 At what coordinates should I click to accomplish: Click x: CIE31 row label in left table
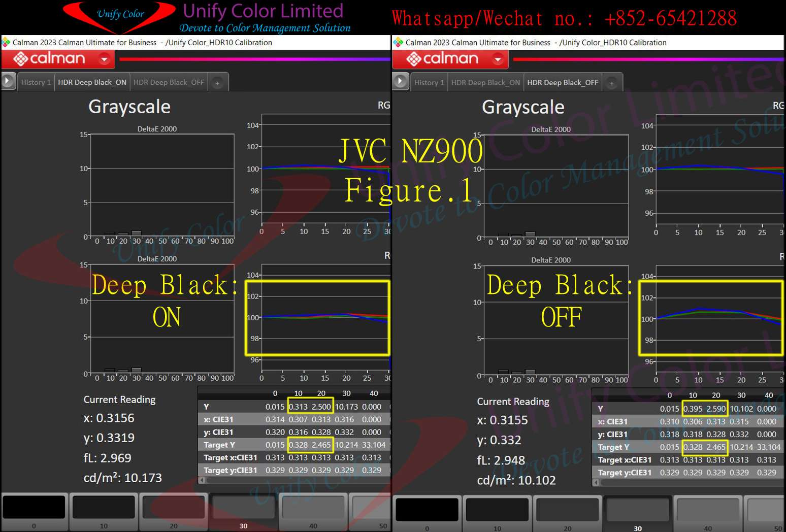pos(218,419)
